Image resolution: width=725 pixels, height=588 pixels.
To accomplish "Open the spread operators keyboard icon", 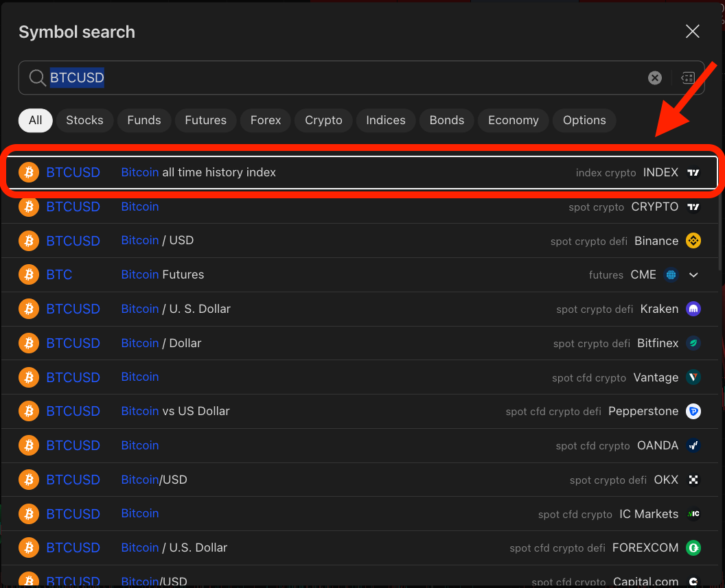I will [687, 78].
